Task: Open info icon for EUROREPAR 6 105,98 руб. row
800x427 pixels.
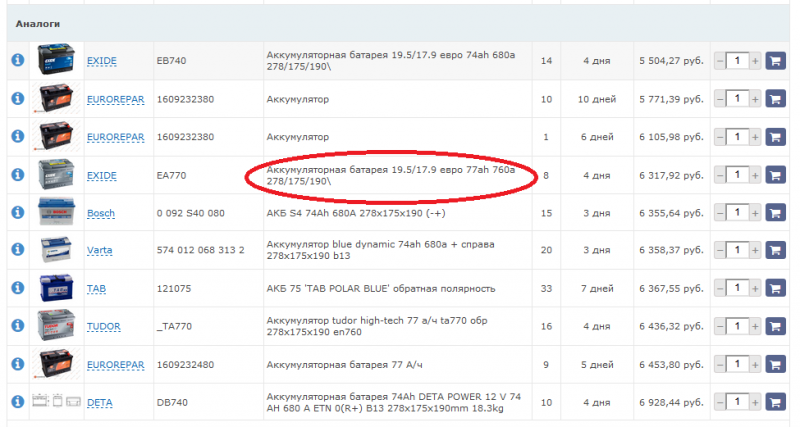Action: [18, 136]
